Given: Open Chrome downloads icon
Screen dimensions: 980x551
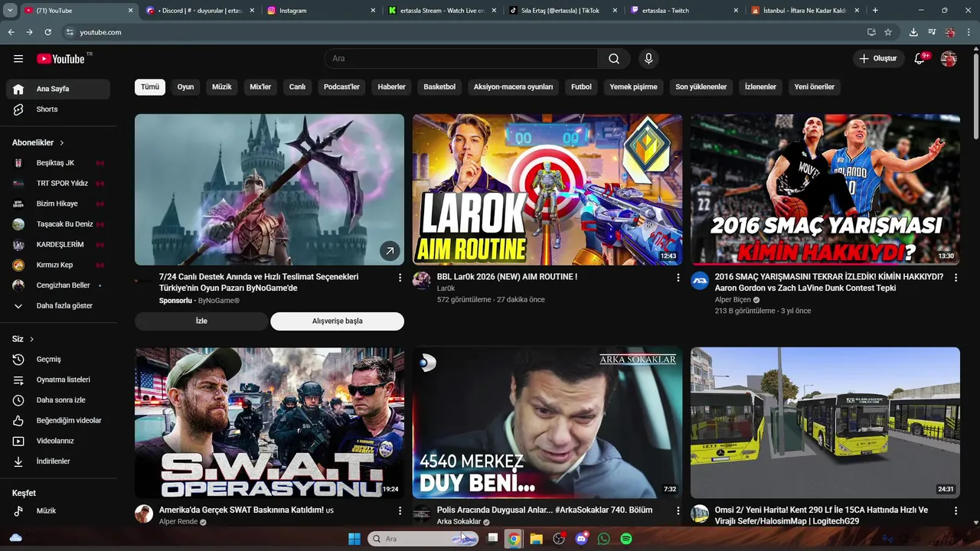Looking at the screenshot, I should point(913,32).
